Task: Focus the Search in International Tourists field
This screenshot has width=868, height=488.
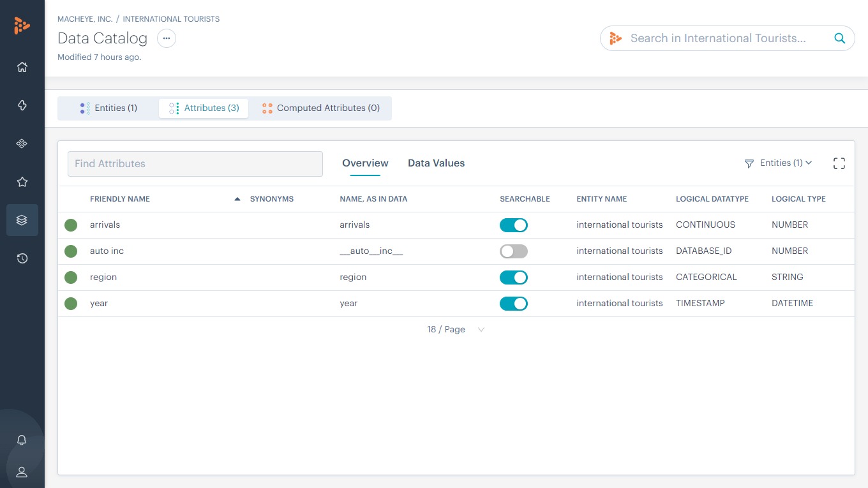Action: click(728, 38)
